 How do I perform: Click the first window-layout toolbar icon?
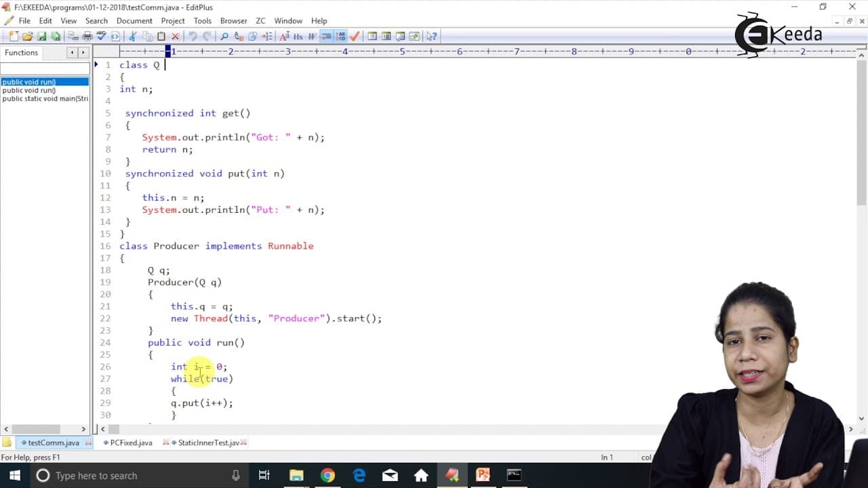[x=372, y=36]
